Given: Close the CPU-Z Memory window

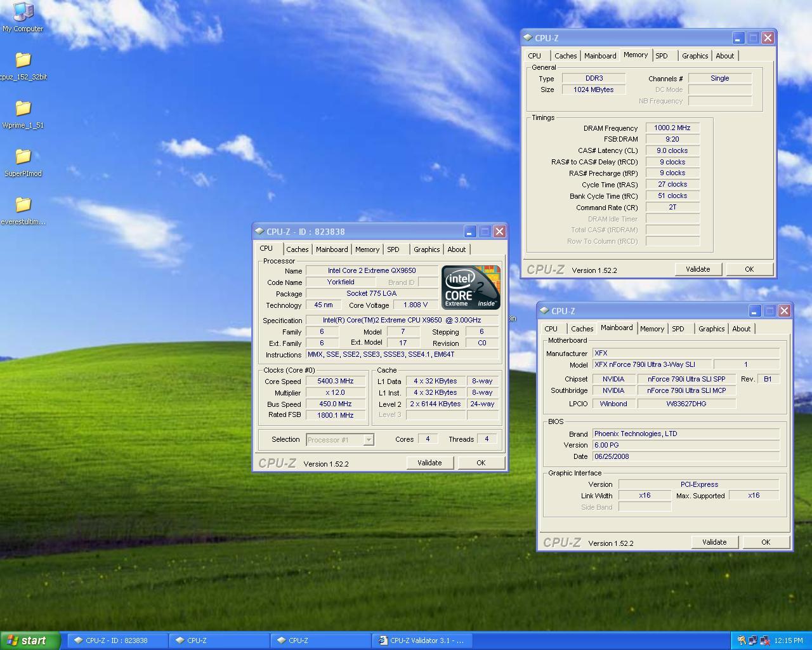Looking at the screenshot, I should tap(768, 38).
